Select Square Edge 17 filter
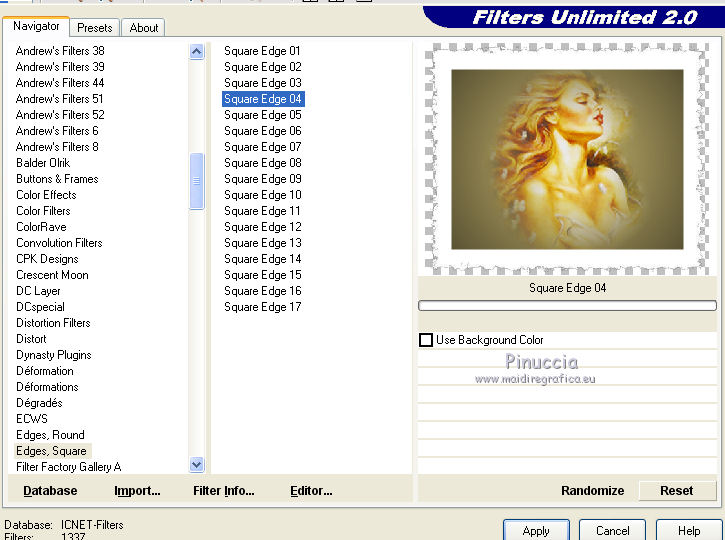 click(263, 307)
